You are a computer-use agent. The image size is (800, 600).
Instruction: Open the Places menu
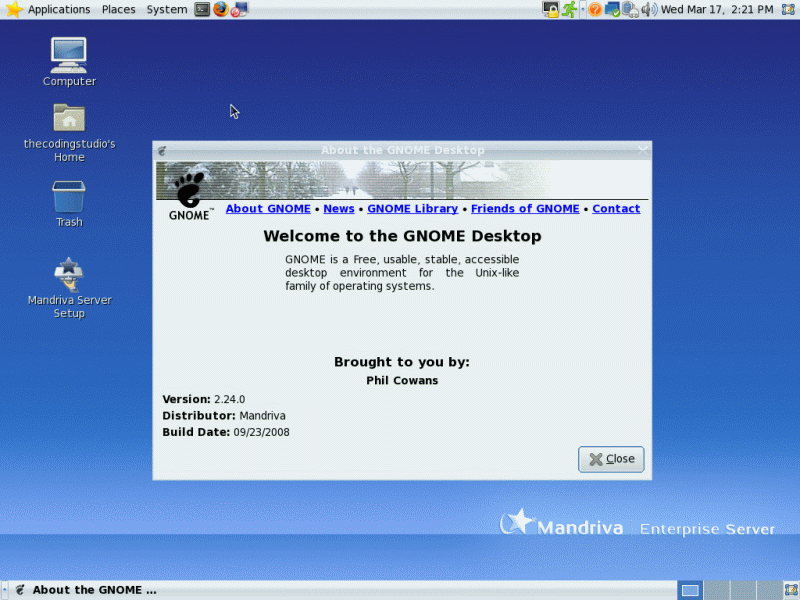pyautogui.click(x=118, y=9)
